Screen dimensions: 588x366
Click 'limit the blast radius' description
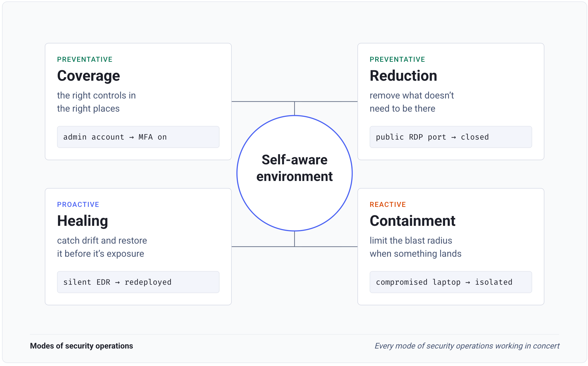point(415,247)
